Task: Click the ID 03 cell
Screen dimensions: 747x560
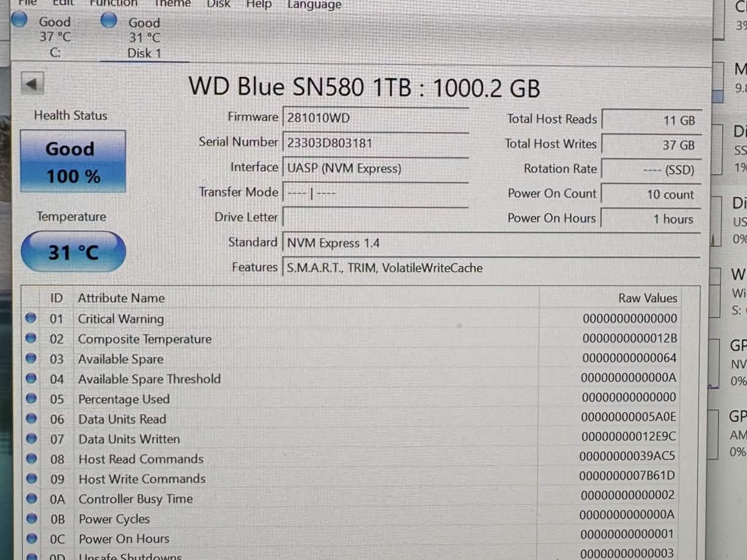Action: [x=57, y=359]
